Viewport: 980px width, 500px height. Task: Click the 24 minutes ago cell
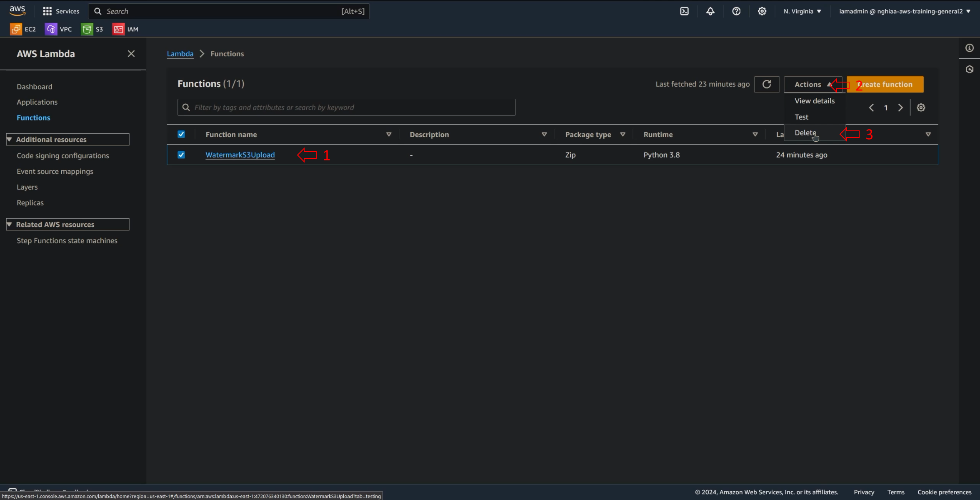point(802,155)
